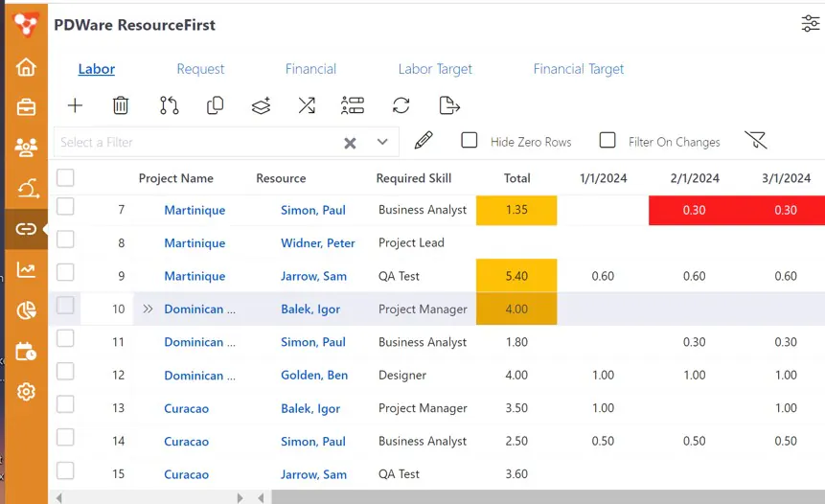
Task: Export data with the export file icon
Action: [448, 105]
